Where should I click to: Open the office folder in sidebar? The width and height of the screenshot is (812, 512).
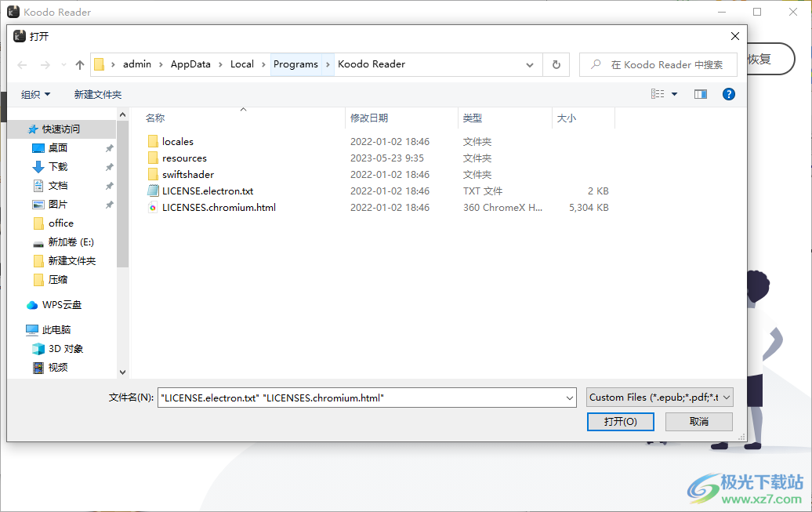(61, 223)
